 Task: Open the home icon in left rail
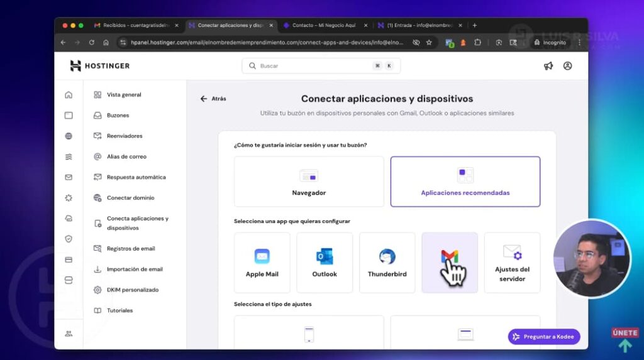(x=69, y=95)
